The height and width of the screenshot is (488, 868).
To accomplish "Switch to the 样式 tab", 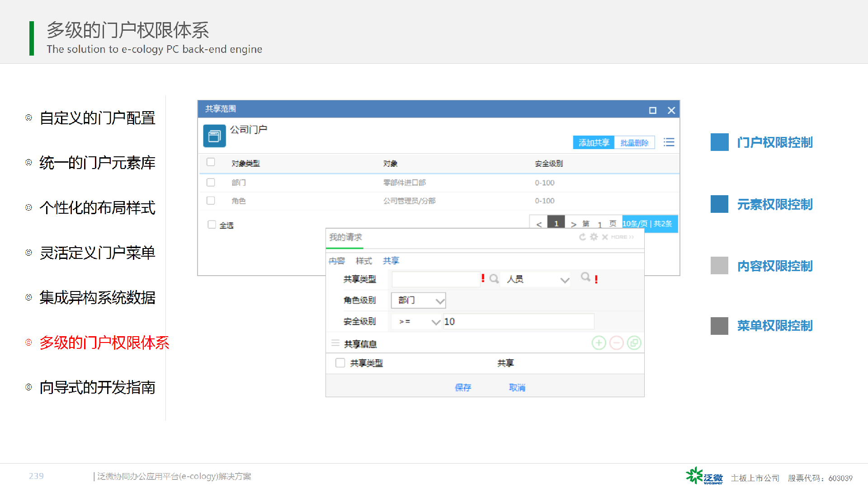I will (363, 261).
